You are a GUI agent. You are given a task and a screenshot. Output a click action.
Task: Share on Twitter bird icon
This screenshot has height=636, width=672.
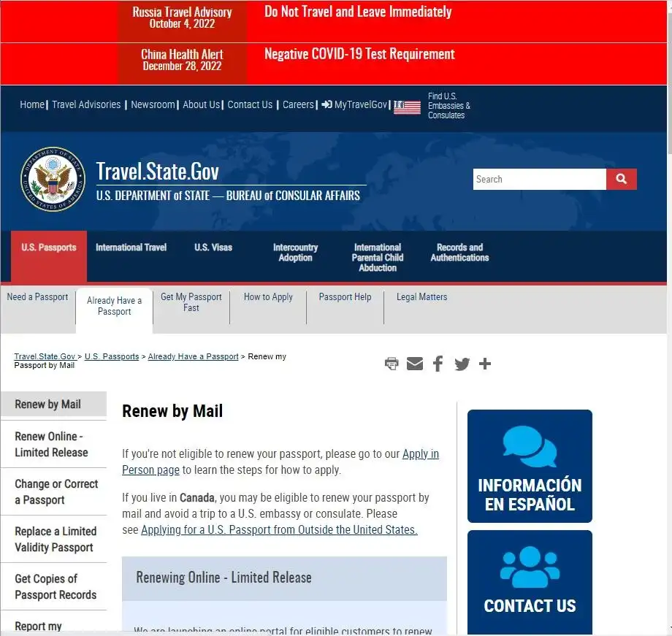[462, 364]
